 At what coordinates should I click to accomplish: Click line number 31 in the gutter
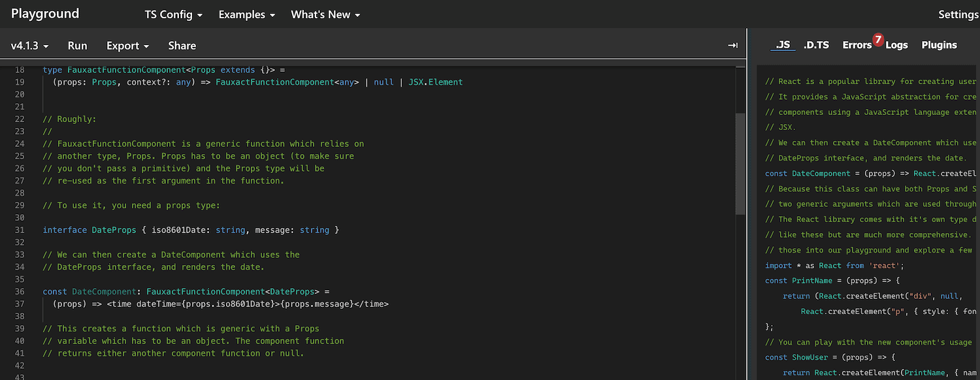click(x=20, y=230)
